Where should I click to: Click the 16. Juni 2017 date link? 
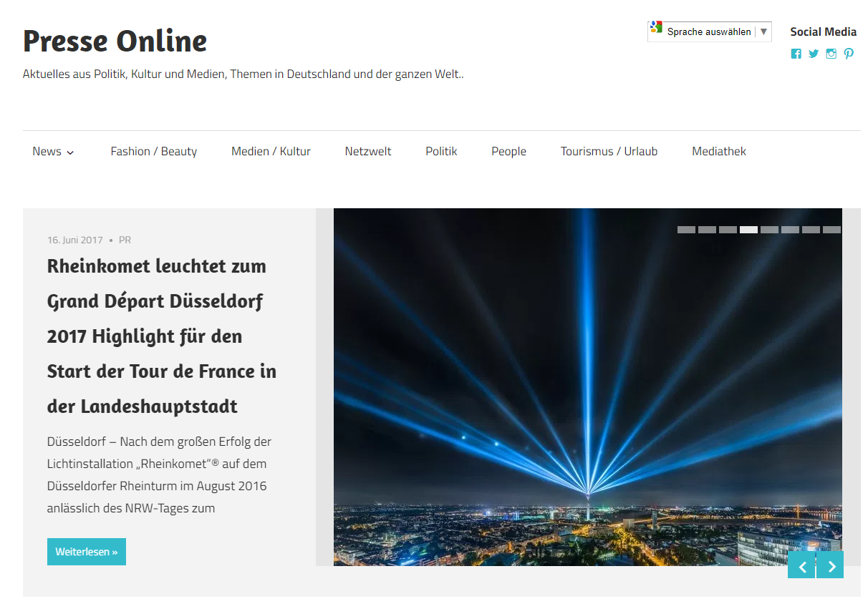75,240
